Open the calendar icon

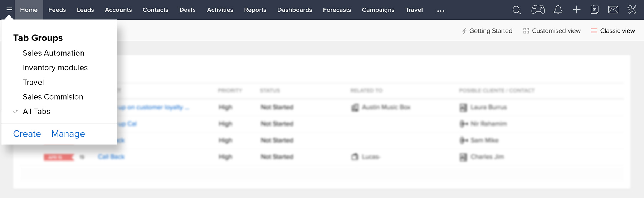pyautogui.click(x=594, y=10)
